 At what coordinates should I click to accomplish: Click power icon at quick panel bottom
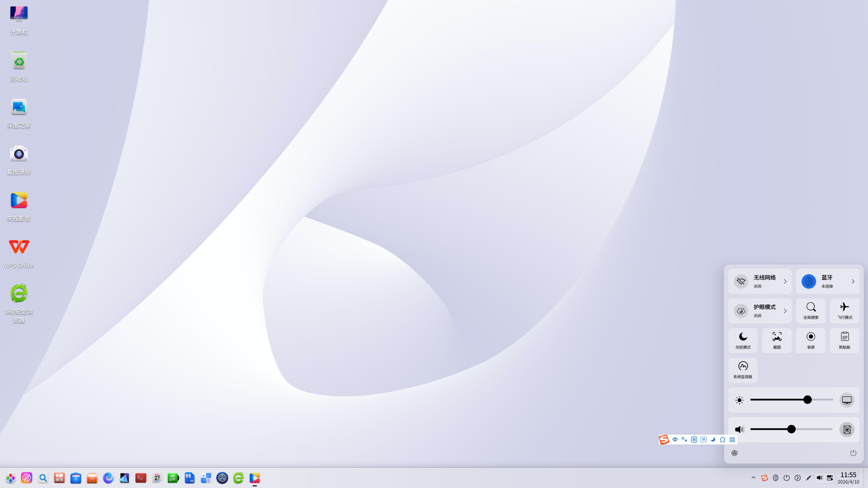[853, 453]
